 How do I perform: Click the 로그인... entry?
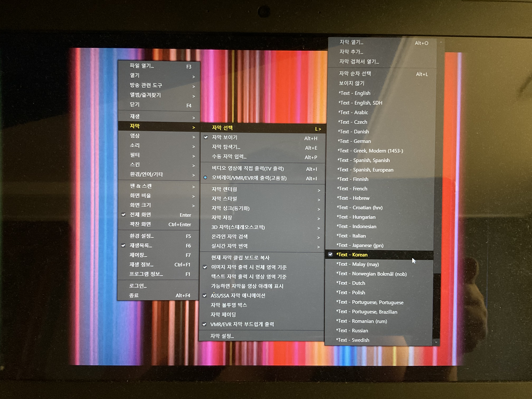[x=158, y=286]
